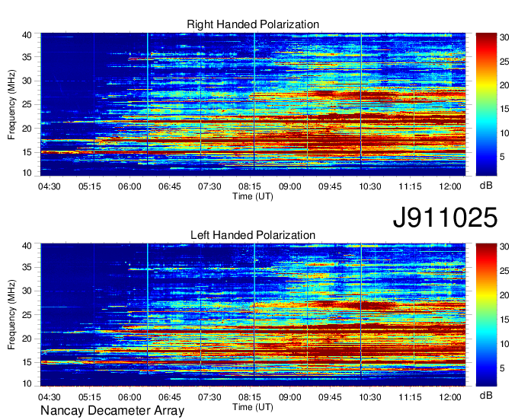The height and width of the screenshot is (420, 518).
Task: Click the 10 MHz tick on top plot
Action: click(x=27, y=173)
